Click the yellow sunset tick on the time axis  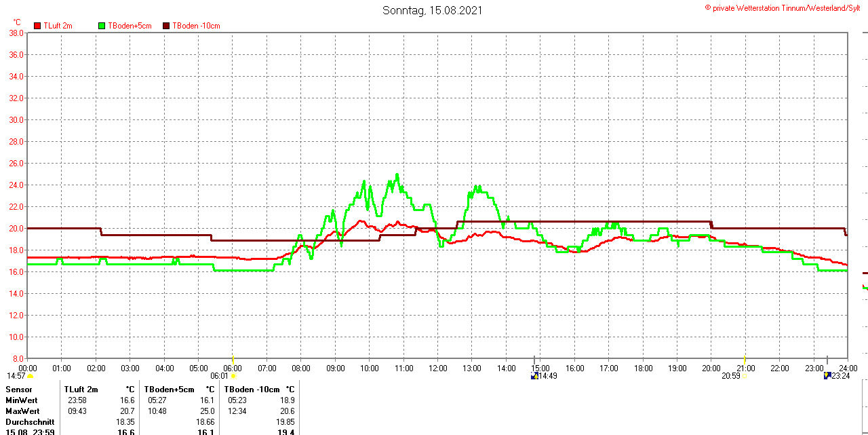(745, 358)
